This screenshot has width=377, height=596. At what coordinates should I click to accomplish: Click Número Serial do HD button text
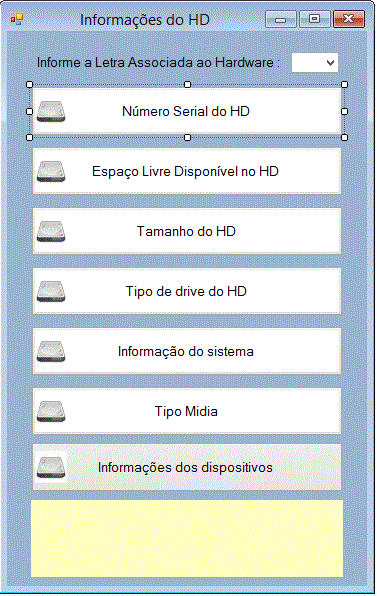[x=185, y=111]
